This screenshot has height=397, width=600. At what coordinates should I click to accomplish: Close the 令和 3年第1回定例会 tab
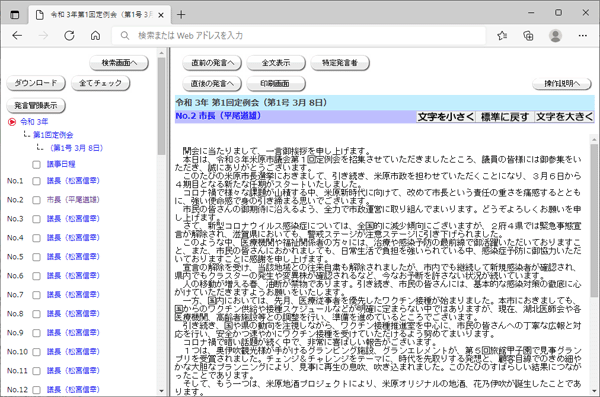(161, 15)
